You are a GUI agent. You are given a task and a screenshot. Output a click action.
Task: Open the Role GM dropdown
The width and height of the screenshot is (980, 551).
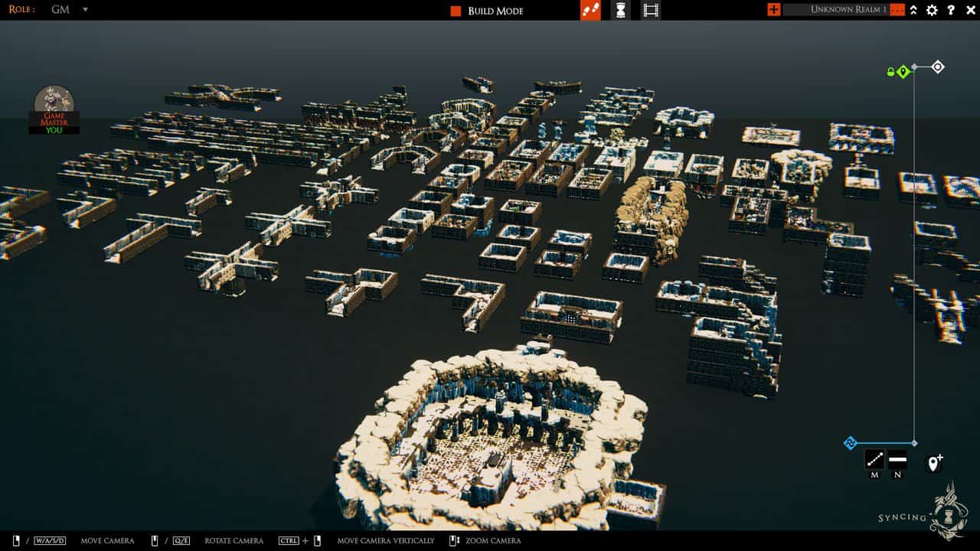click(x=84, y=10)
